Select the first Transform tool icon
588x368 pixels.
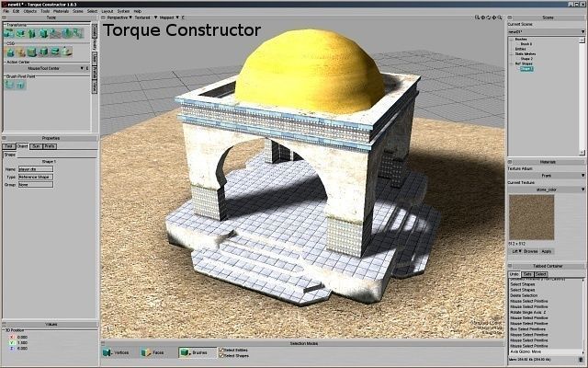coord(9,33)
